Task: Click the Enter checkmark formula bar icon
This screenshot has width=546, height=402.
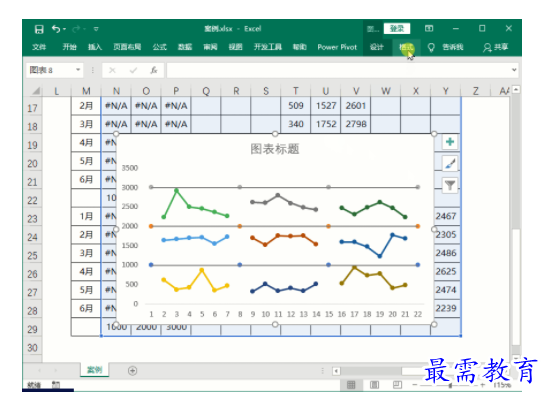Action: pyautogui.click(x=133, y=70)
